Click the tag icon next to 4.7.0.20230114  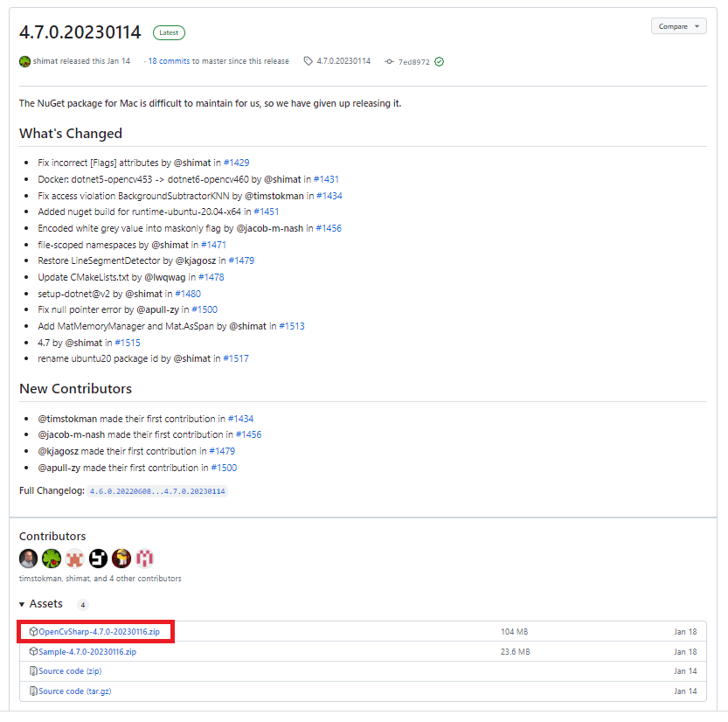click(x=308, y=61)
